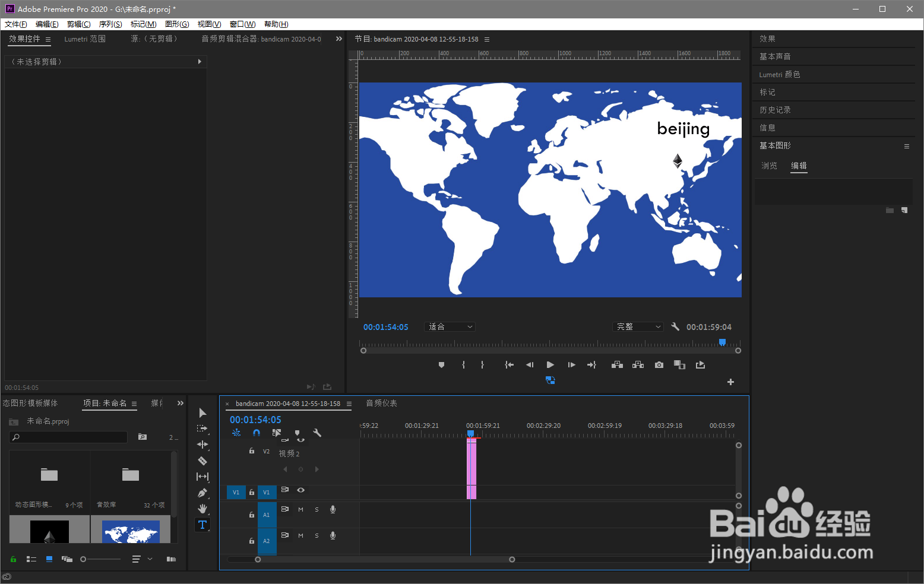The image size is (924, 584).
Task: Switch to Lumetri 范围 tab
Action: (85, 39)
